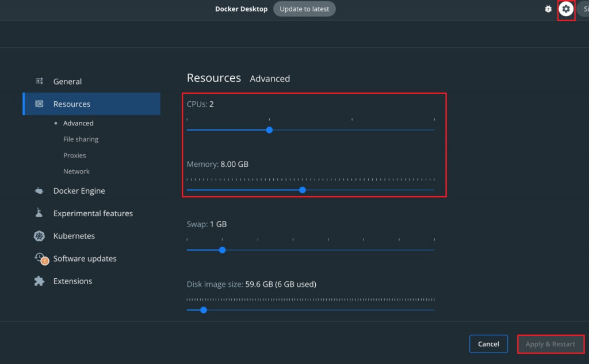Click the Cancel button
589x364 pixels.
488,344
